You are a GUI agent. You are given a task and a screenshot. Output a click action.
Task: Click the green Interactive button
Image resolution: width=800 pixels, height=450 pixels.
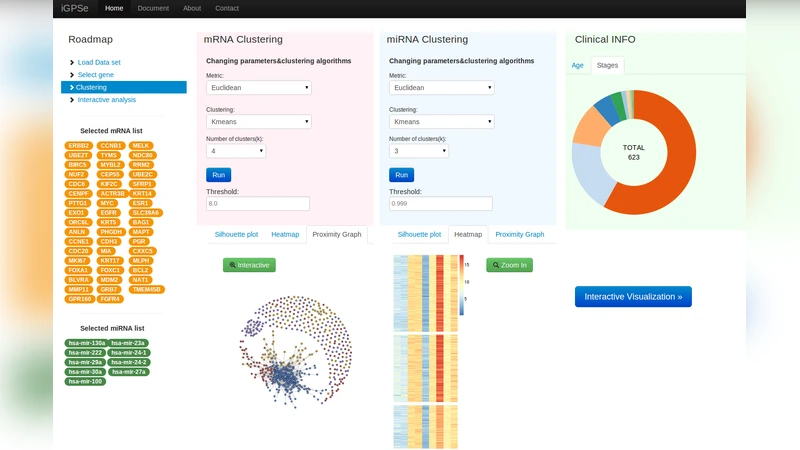[x=249, y=265]
